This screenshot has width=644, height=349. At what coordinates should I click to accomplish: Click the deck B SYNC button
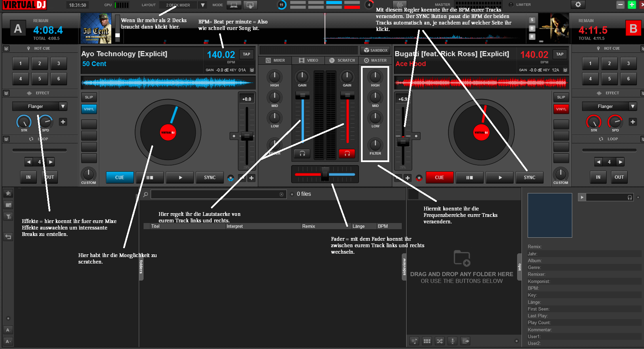pyautogui.click(x=529, y=177)
